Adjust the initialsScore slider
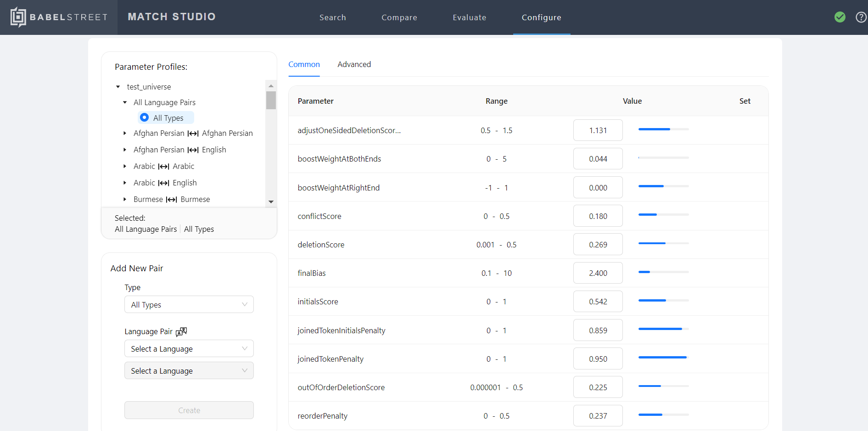This screenshot has height=431, width=868. pyautogui.click(x=663, y=301)
